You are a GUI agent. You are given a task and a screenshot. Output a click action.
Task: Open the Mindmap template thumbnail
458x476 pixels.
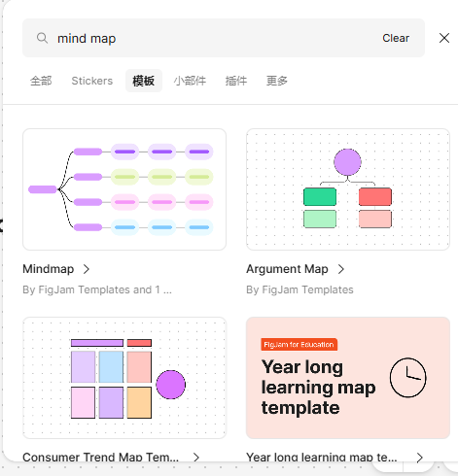click(124, 189)
